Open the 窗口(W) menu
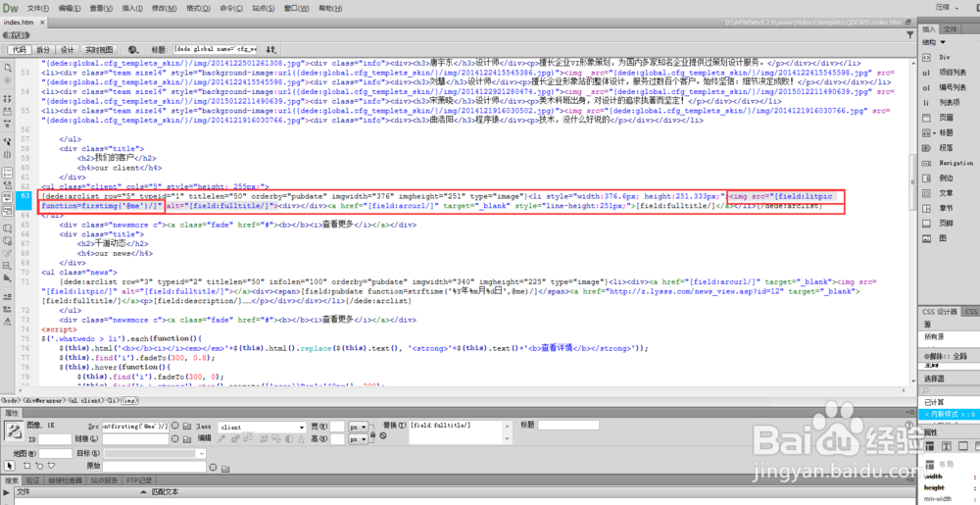Viewport: 980px width, 505px height. (x=296, y=8)
